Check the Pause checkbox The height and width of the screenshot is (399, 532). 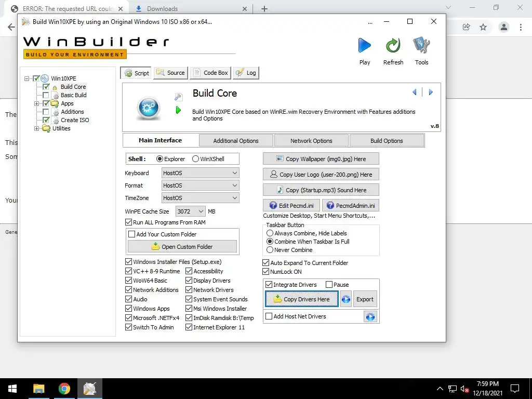point(329,285)
